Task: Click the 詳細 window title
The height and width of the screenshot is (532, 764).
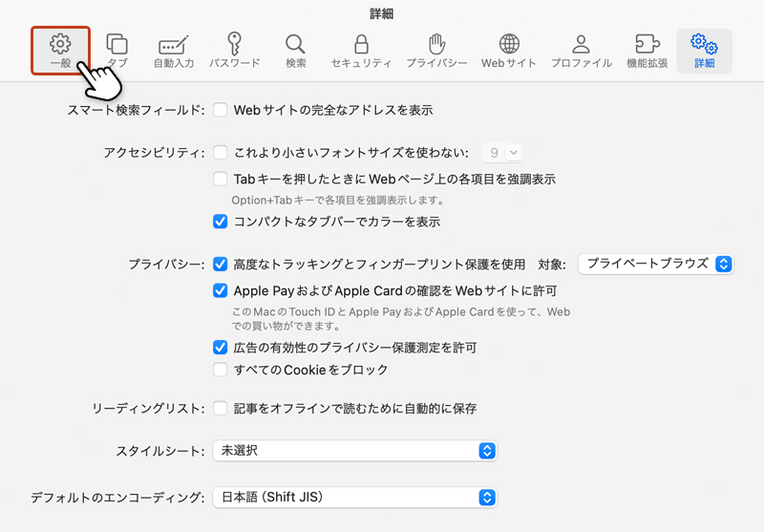Action: [x=381, y=13]
